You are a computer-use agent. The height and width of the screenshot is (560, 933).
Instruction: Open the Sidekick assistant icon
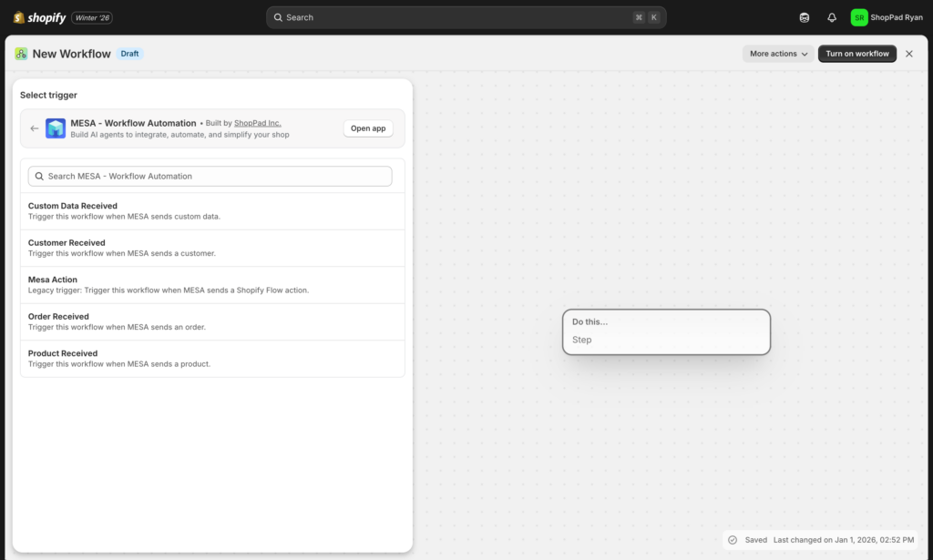pos(804,16)
